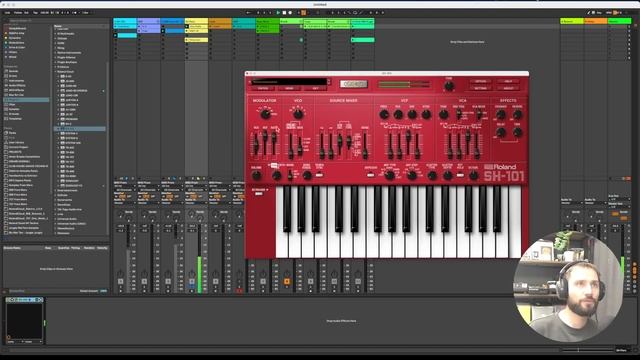Click HELP button on SH-101
The height and width of the screenshot is (360, 640).
[x=508, y=82]
